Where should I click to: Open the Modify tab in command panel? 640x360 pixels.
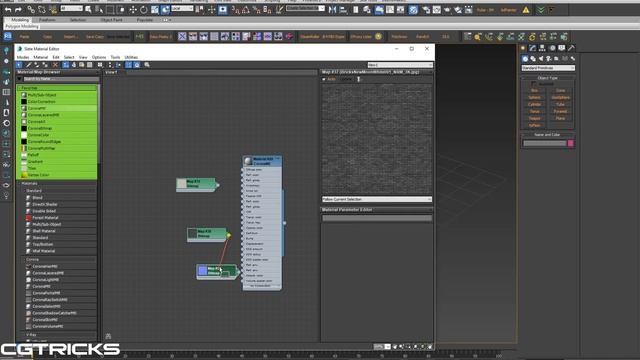(x=533, y=48)
